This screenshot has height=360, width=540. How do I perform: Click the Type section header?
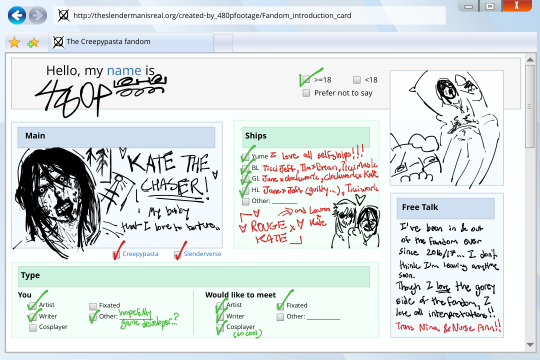coord(194,276)
